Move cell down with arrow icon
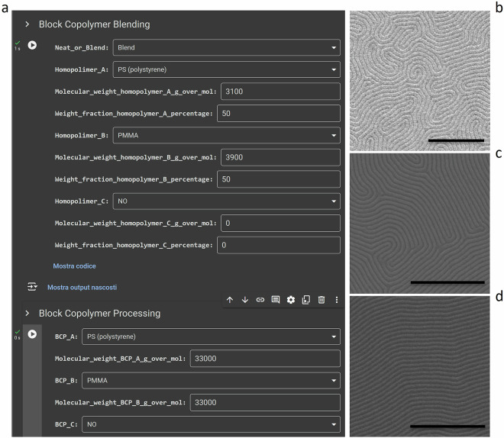The width and height of the screenshot is (504, 438). pyautogui.click(x=245, y=300)
